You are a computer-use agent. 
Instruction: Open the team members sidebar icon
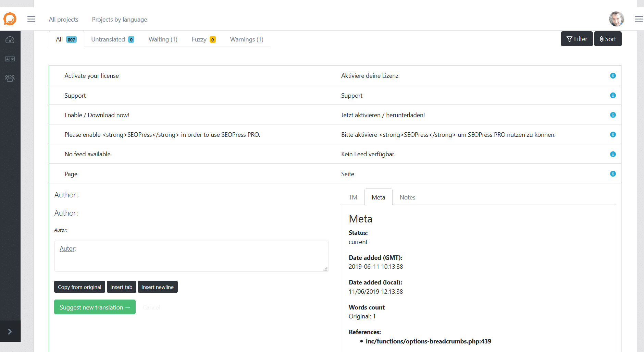pyautogui.click(x=10, y=78)
